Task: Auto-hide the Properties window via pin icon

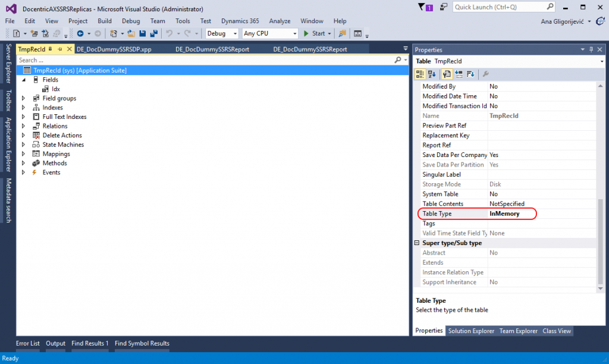Action: click(591, 49)
